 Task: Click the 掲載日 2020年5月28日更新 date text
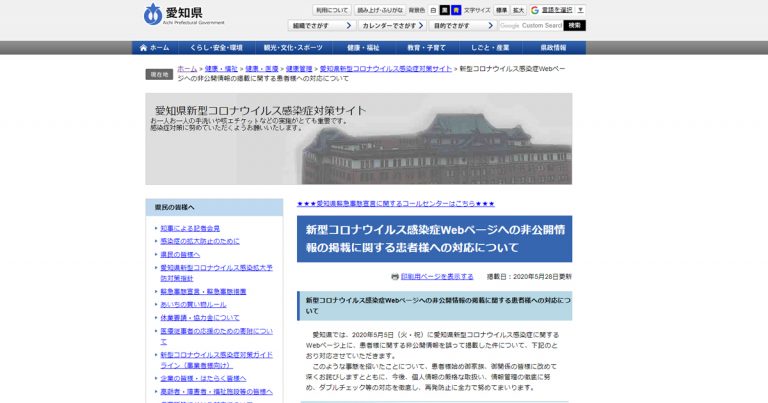[x=529, y=277]
